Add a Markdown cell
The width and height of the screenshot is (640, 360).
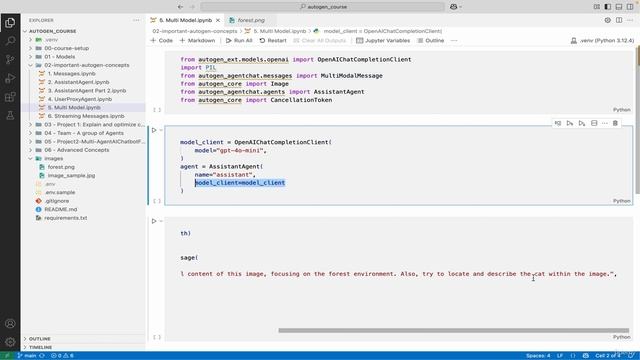tap(197, 40)
